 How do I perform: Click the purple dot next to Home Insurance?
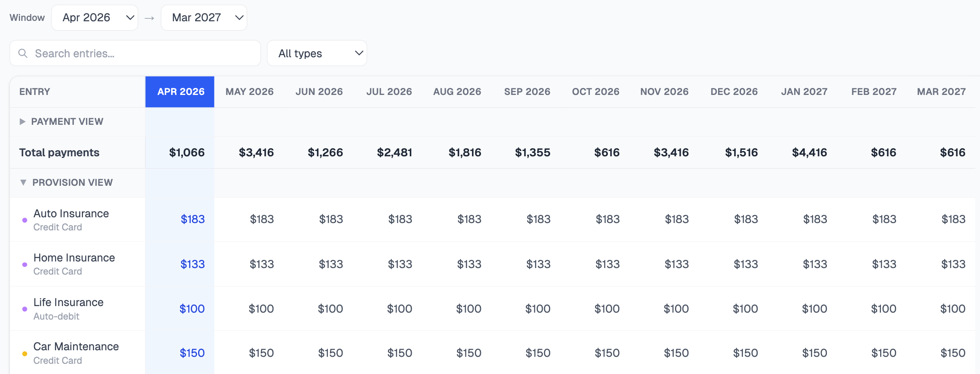pos(24,264)
